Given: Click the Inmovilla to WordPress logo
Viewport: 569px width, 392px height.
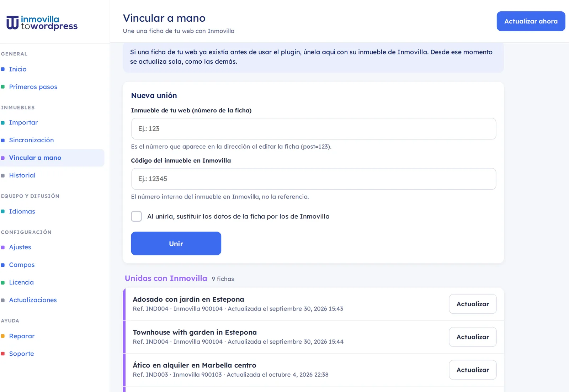Looking at the screenshot, I should tap(42, 22).
